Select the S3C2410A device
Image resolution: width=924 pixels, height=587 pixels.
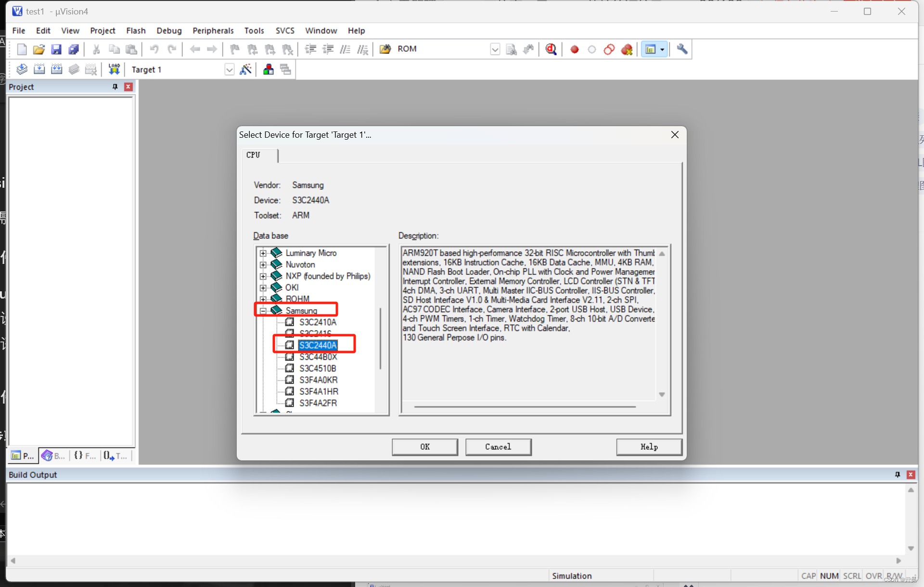point(318,322)
